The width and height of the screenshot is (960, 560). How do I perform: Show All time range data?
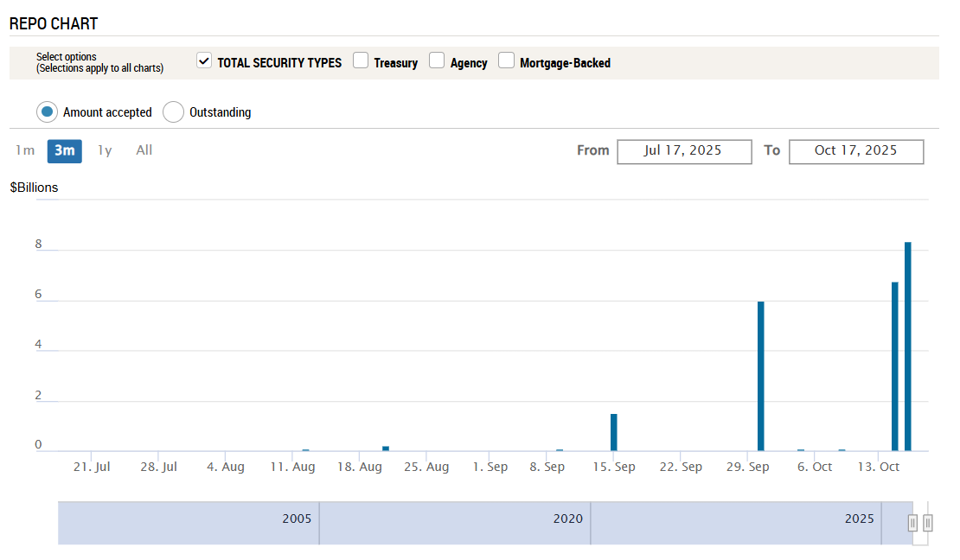click(x=144, y=150)
